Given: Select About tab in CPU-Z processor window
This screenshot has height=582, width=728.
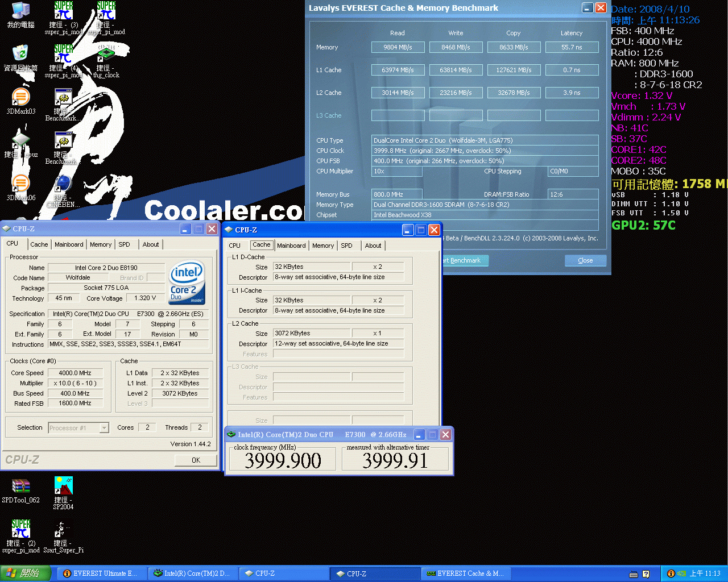Looking at the screenshot, I should point(151,244).
